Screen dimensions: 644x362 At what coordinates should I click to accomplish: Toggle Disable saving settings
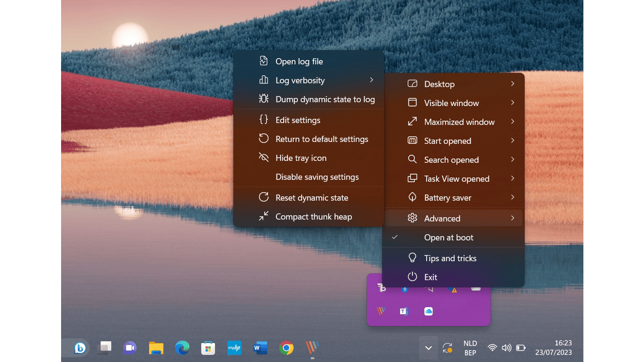(x=308, y=177)
